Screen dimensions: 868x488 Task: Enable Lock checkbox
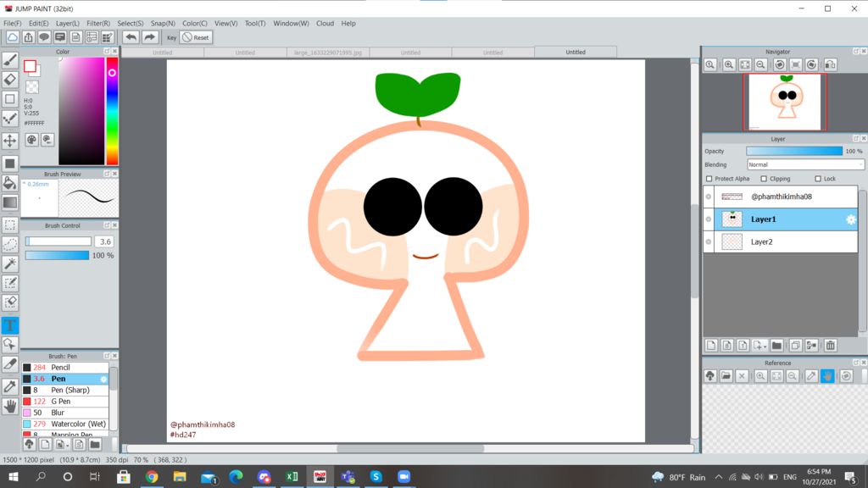click(x=818, y=179)
